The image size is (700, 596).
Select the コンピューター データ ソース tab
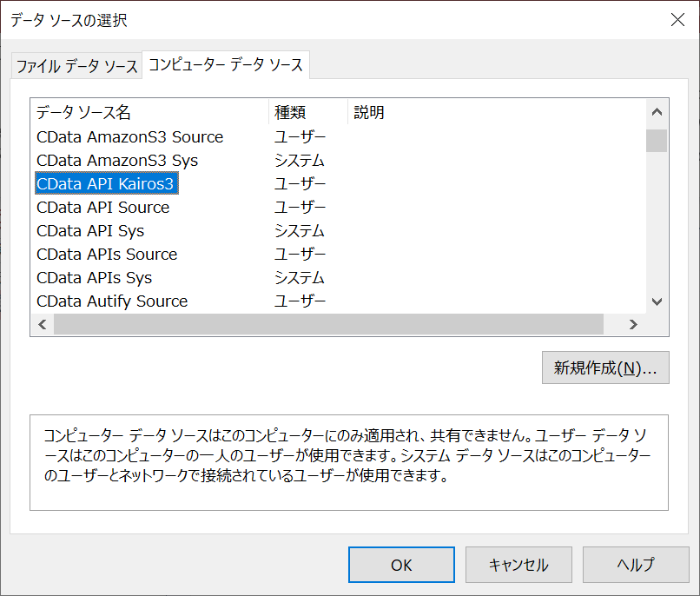[225, 65]
